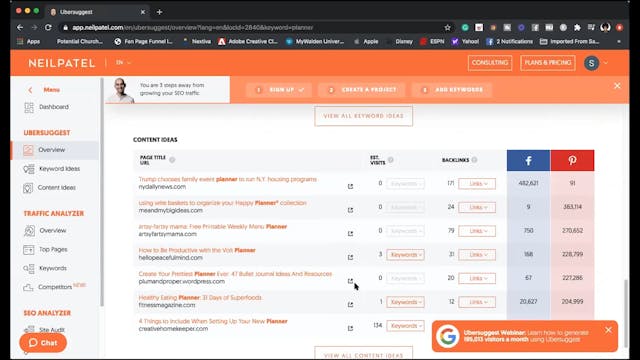640x360 pixels.
Task: Show info tooltip for Page Title URL
Action: pyautogui.click(x=172, y=160)
